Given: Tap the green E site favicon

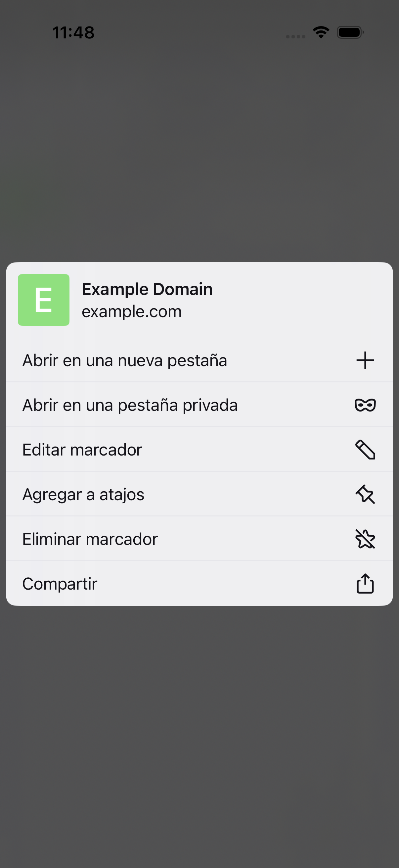Looking at the screenshot, I should (x=44, y=300).
